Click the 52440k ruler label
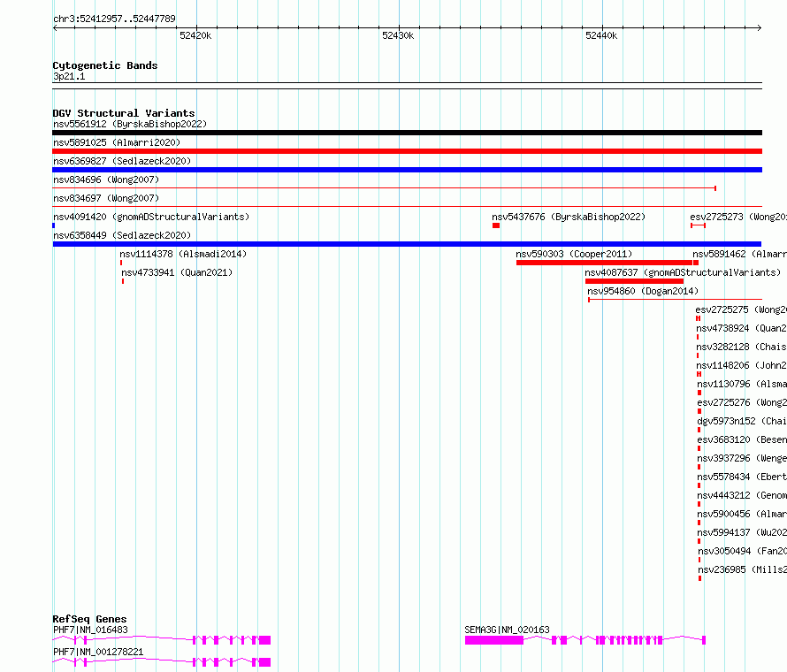 click(601, 35)
